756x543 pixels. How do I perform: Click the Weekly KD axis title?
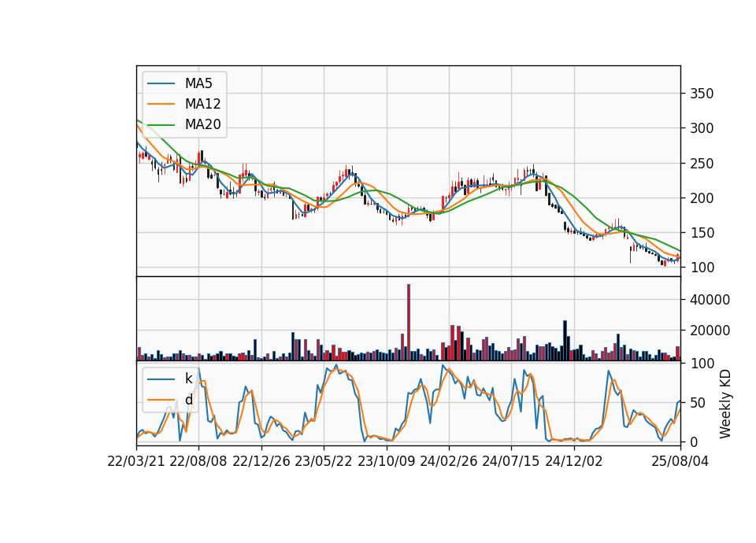click(x=724, y=404)
